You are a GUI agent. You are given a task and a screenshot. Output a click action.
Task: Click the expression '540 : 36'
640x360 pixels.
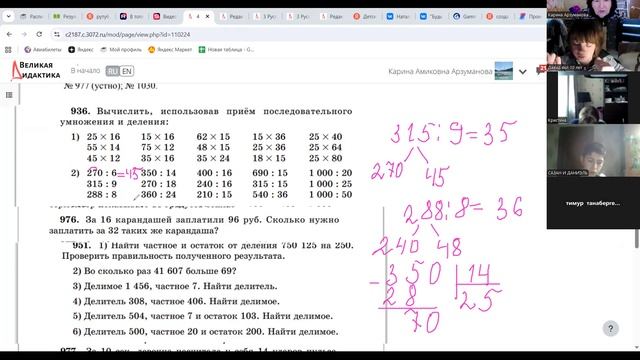coord(270,195)
